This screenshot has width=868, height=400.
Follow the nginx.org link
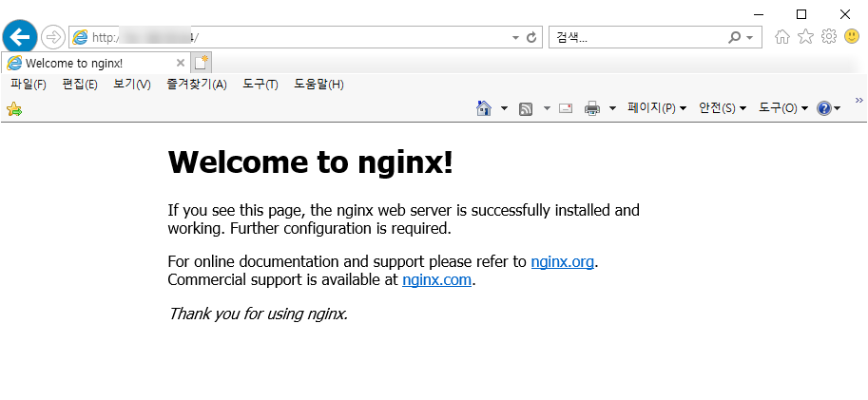(x=563, y=261)
